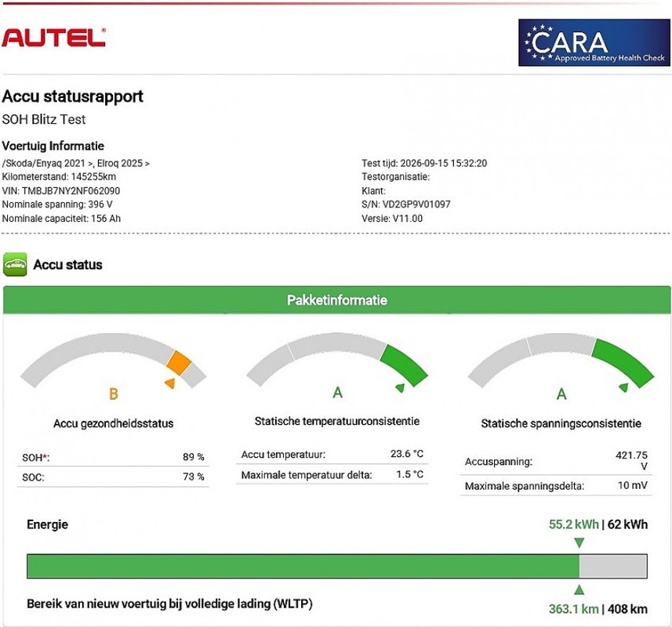Click the S/N VD2GP9V01097 line

(406, 205)
